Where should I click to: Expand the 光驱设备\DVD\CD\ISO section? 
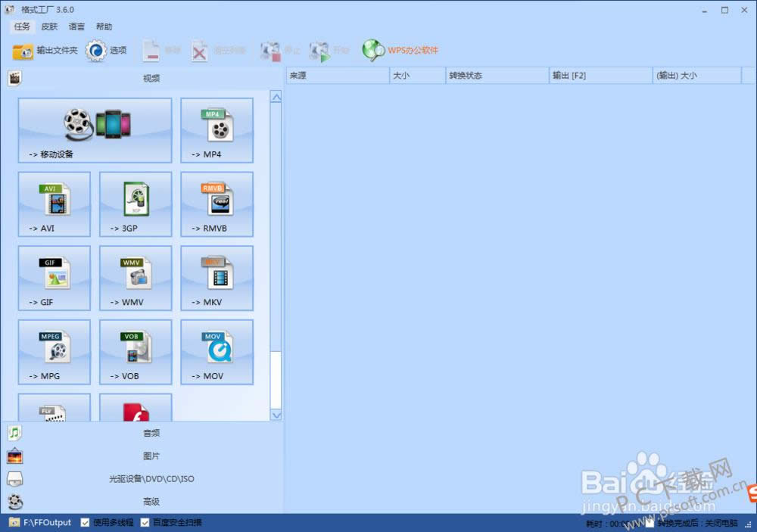pyautogui.click(x=151, y=478)
